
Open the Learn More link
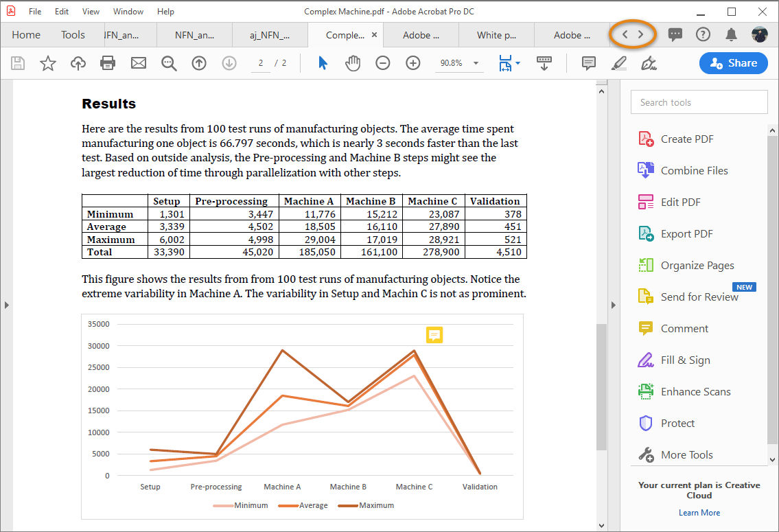coord(699,512)
